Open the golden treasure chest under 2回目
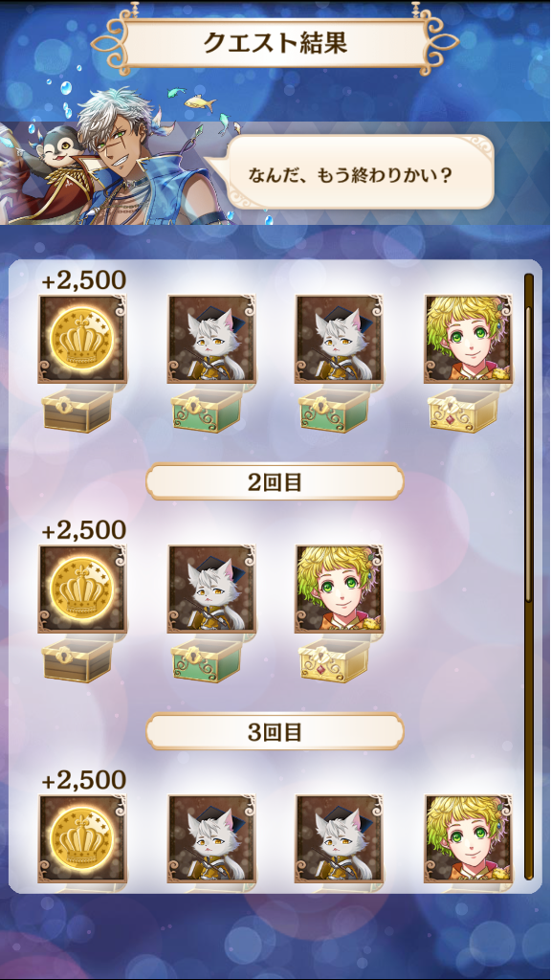 point(335,659)
